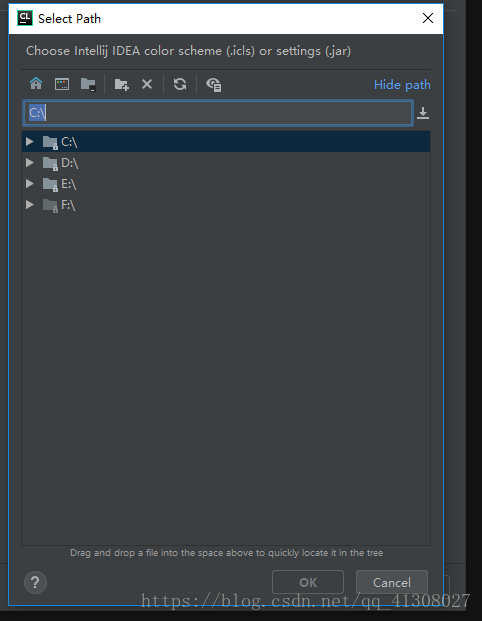Toggle show hidden files and directories icon
This screenshot has height=621, width=482.
click(x=213, y=84)
